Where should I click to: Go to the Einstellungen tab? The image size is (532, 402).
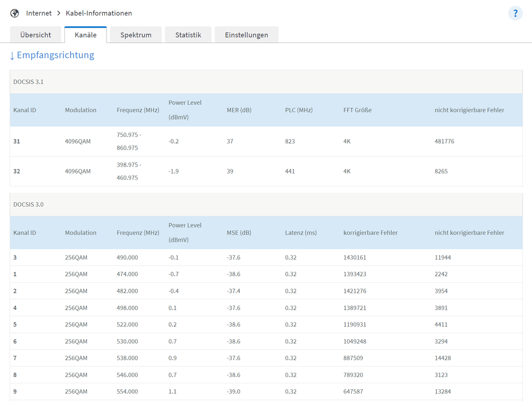(246, 35)
